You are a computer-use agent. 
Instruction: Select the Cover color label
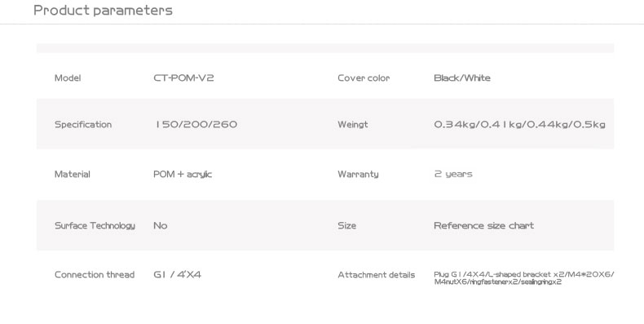point(364,78)
